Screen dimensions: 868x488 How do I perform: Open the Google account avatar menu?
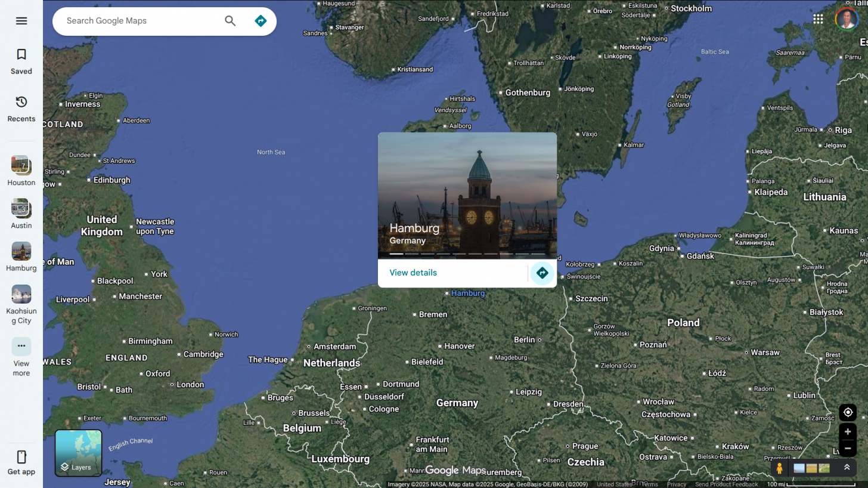tap(847, 19)
